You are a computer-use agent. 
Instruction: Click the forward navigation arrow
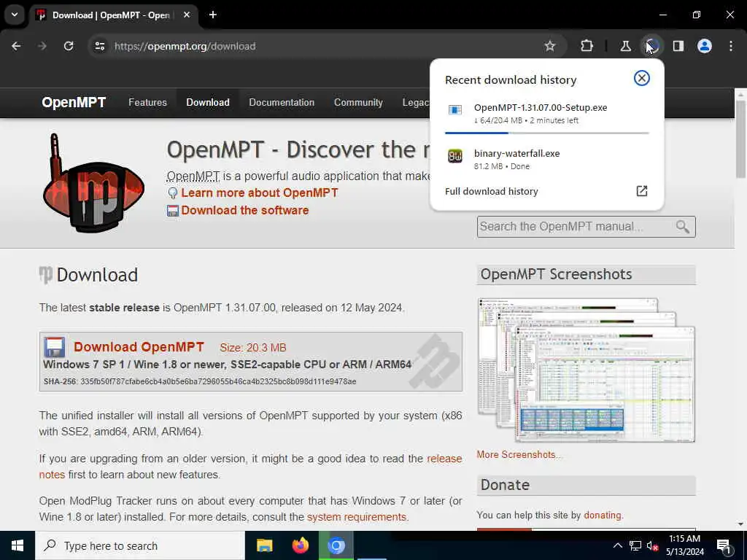pos(42,46)
